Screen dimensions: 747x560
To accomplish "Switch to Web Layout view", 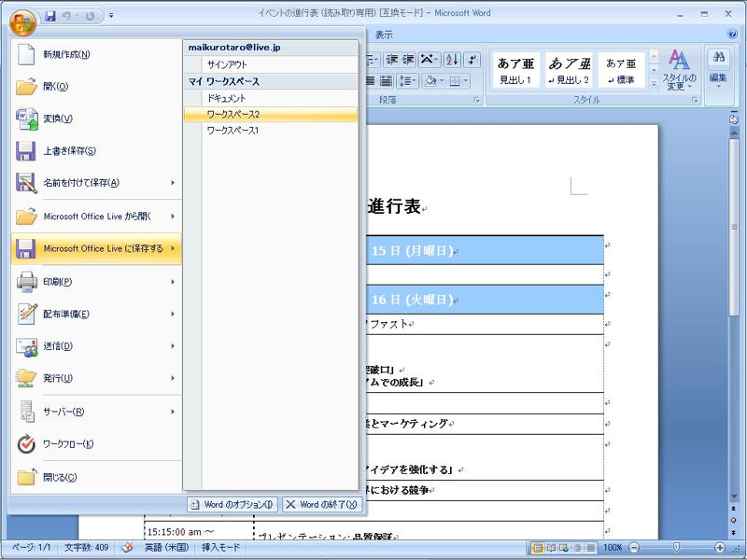I will tap(564, 548).
